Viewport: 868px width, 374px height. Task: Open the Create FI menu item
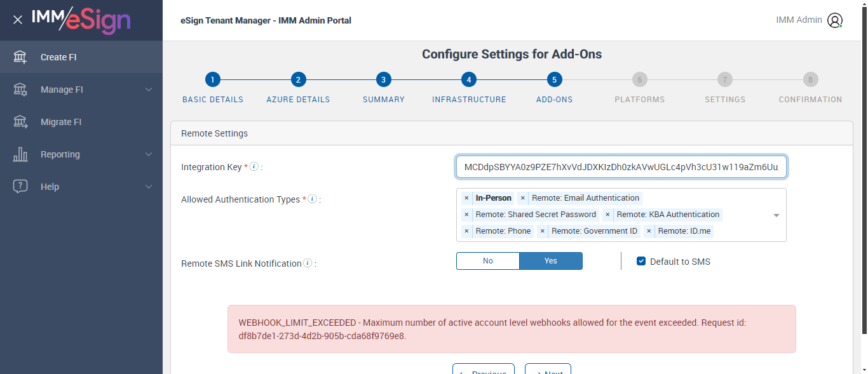[81, 57]
